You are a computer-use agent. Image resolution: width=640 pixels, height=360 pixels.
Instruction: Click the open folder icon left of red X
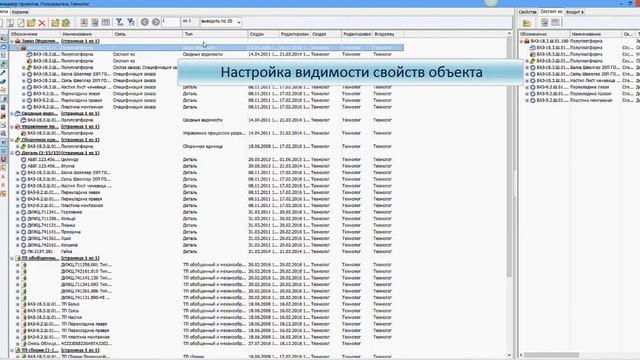coord(31,23)
